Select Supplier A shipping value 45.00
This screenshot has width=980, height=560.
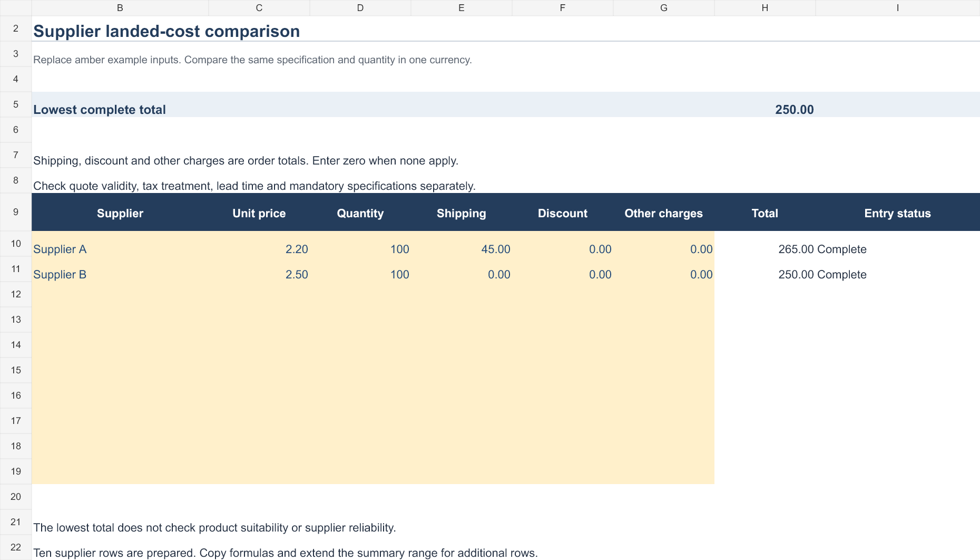coord(462,244)
